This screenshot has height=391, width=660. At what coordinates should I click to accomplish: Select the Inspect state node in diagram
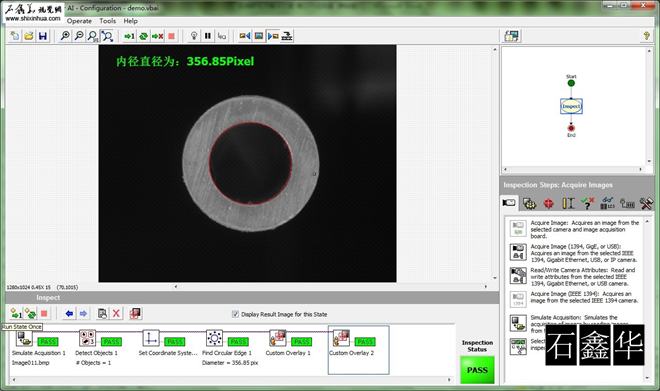[571, 106]
